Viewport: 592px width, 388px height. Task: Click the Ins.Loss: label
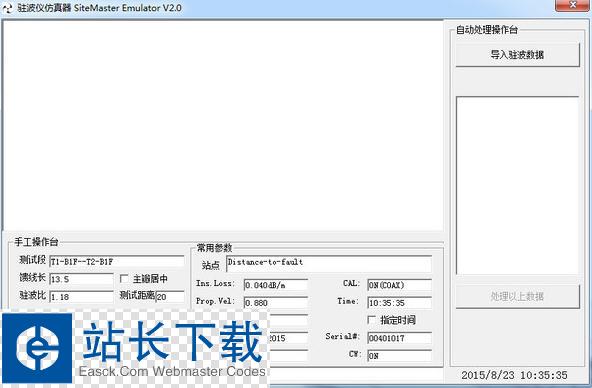click(x=215, y=283)
